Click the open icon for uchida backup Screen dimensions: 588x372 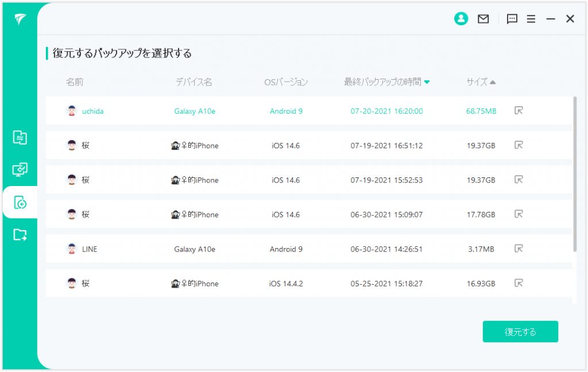(519, 111)
